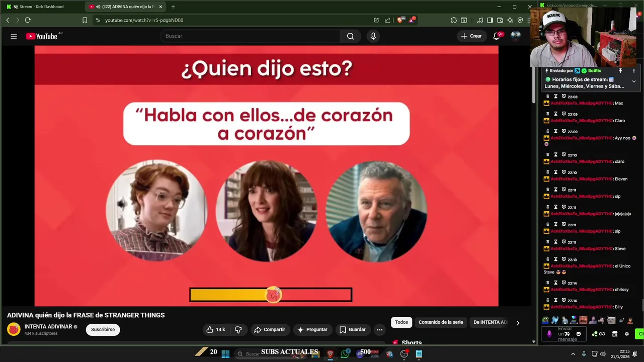Open the YouTube account avatar menu
The width and height of the screenshot is (644, 362).
click(516, 36)
